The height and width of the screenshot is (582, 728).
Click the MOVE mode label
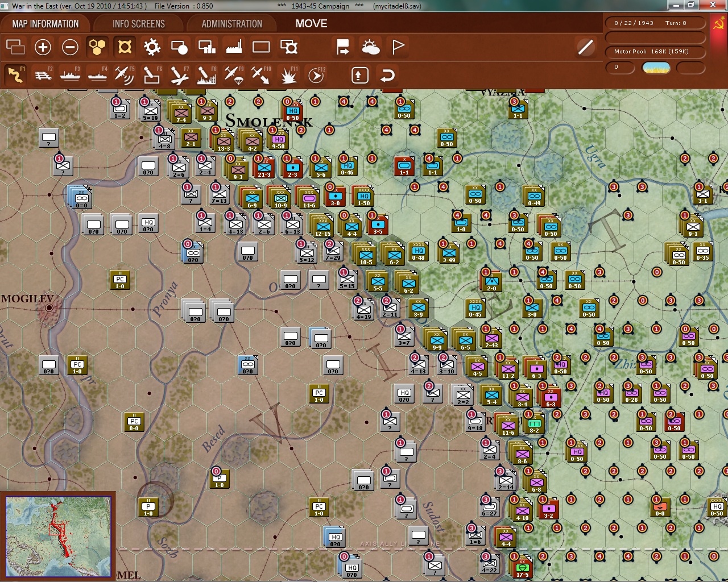[311, 24]
